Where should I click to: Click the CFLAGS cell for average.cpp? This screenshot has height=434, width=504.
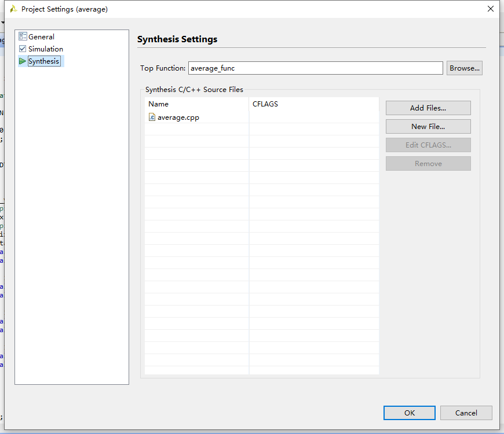pyautogui.click(x=314, y=117)
